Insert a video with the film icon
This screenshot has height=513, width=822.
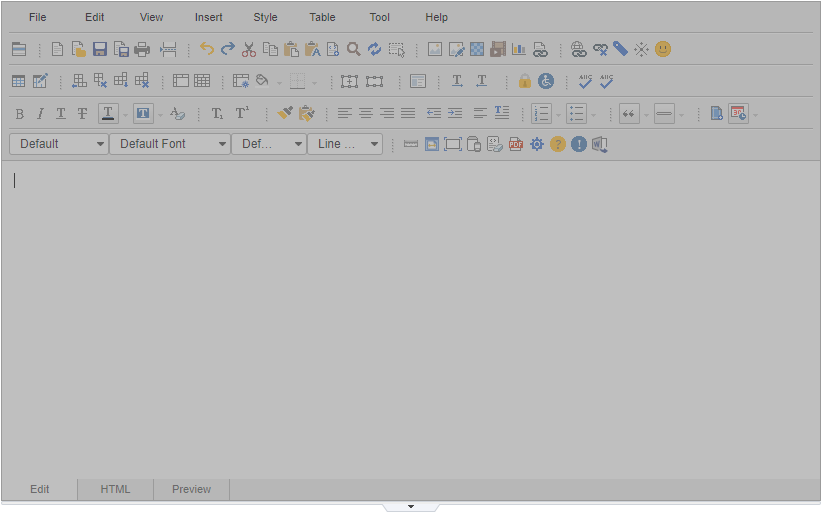click(x=497, y=49)
